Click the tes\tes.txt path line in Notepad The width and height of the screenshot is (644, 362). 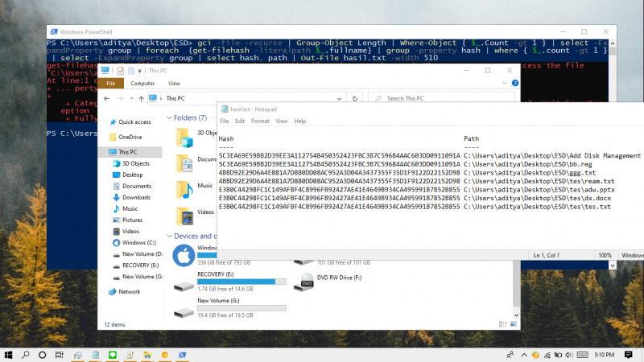coord(537,207)
